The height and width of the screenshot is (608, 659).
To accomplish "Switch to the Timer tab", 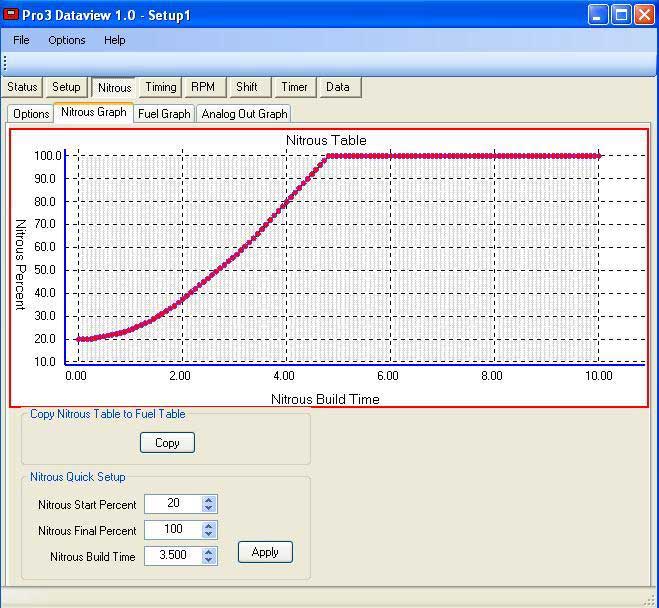I will click(x=294, y=87).
